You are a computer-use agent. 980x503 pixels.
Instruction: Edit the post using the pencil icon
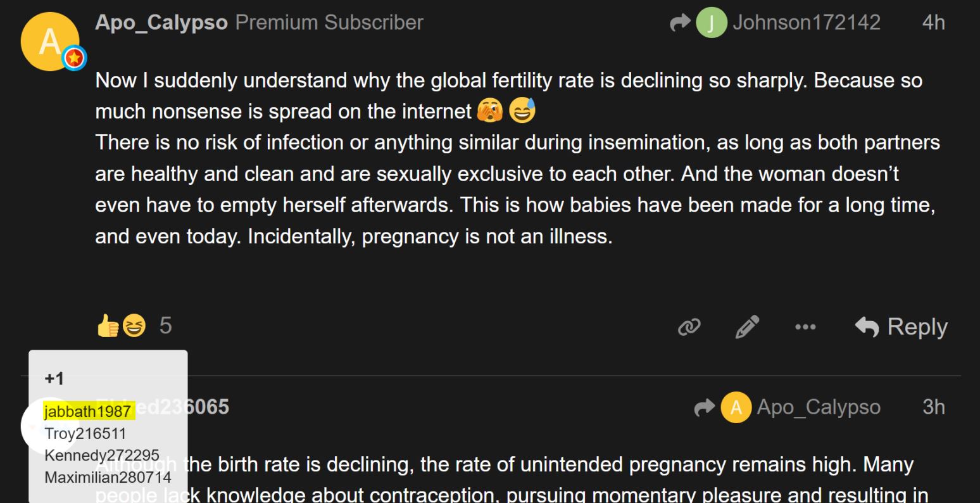point(746,327)
